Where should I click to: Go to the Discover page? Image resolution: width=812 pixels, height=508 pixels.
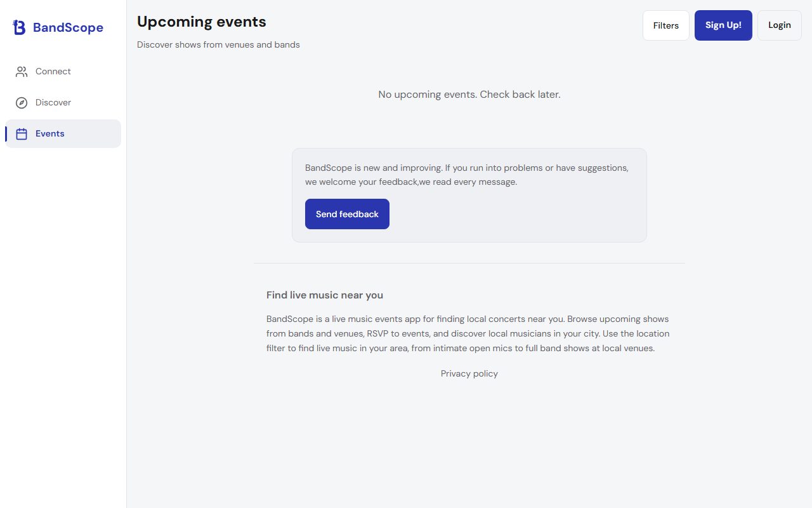(63, 103)
